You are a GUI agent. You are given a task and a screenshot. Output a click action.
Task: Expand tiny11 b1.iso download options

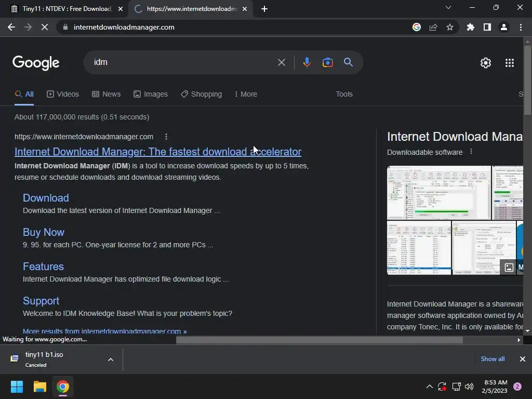tap(111, 360)
